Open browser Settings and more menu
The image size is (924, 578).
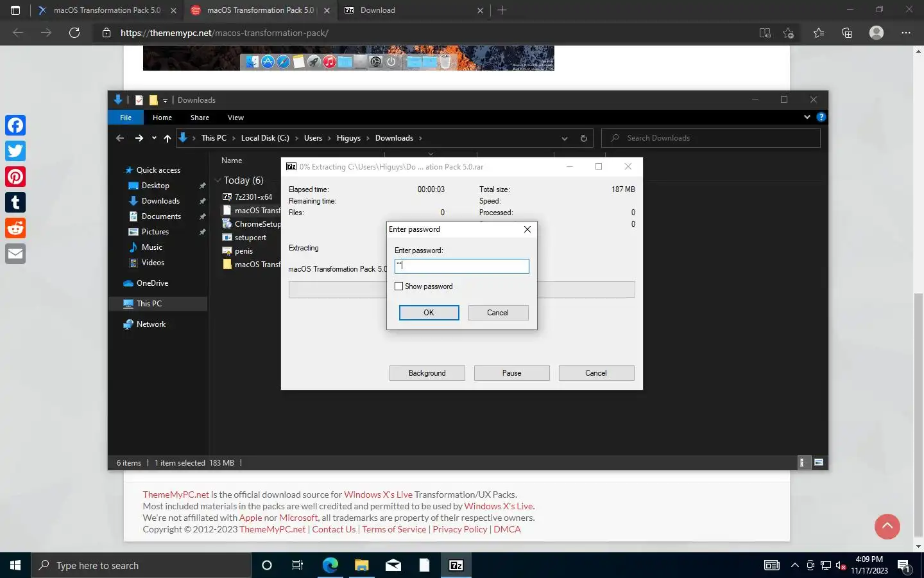tap(906, 33)
